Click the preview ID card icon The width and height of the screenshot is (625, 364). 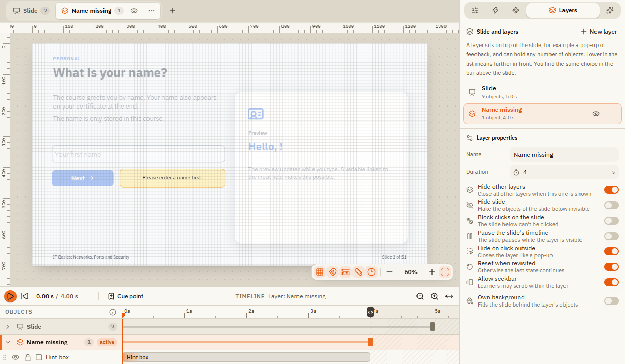click(256, 114)
